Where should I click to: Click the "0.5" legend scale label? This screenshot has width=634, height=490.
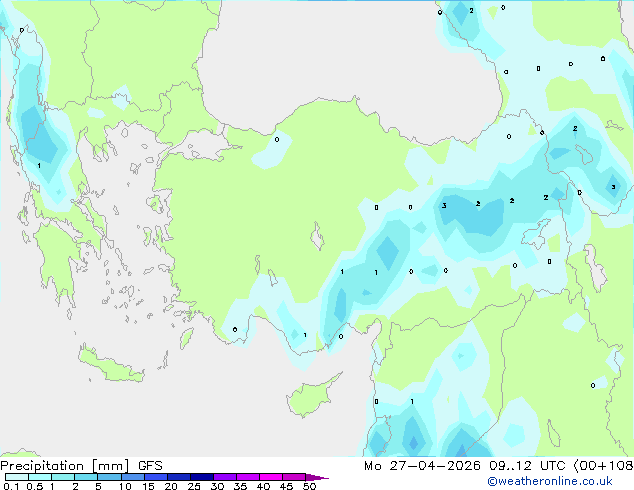tap(34, 486)
